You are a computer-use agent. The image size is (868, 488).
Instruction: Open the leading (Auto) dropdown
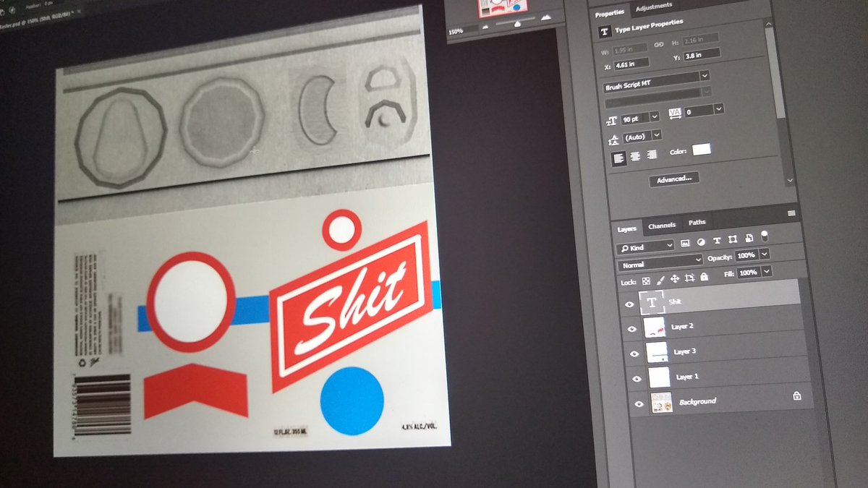657,134
